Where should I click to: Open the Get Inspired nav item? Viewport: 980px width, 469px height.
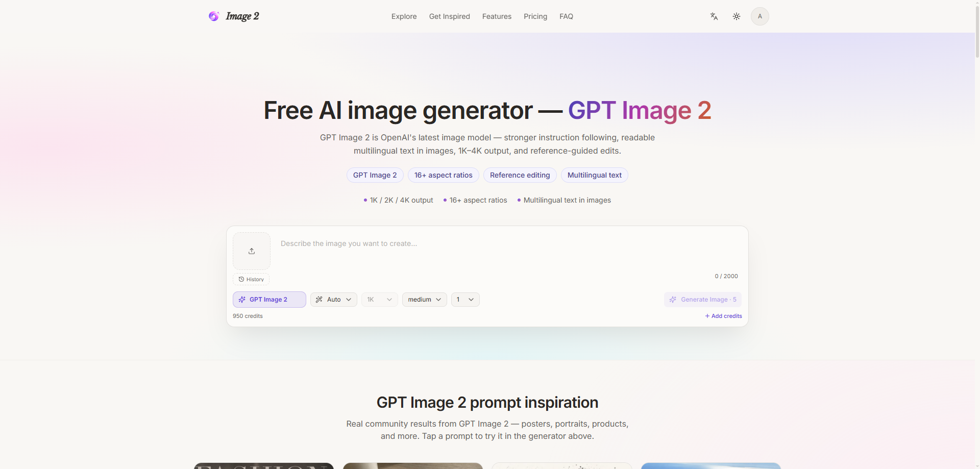pyautogui.click(x=450, y=16)
